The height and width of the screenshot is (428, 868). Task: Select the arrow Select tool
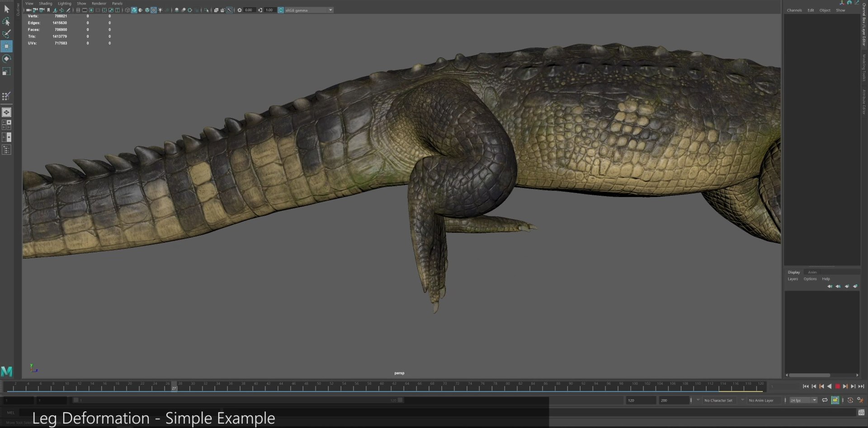tap(6, 9)
